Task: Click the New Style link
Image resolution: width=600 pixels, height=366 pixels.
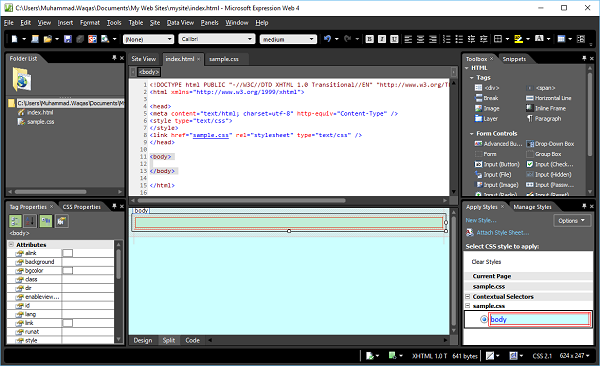Action: point(481,220)
